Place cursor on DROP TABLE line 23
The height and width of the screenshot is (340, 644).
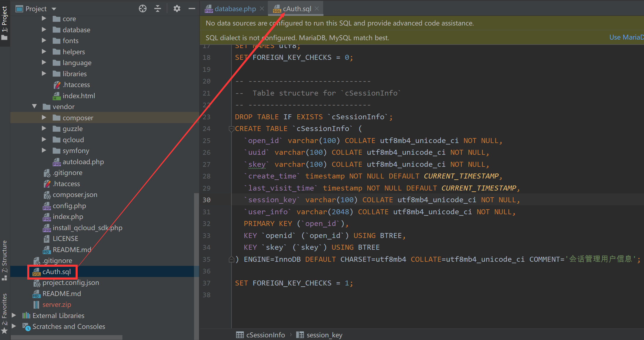(x=314, y=117)
